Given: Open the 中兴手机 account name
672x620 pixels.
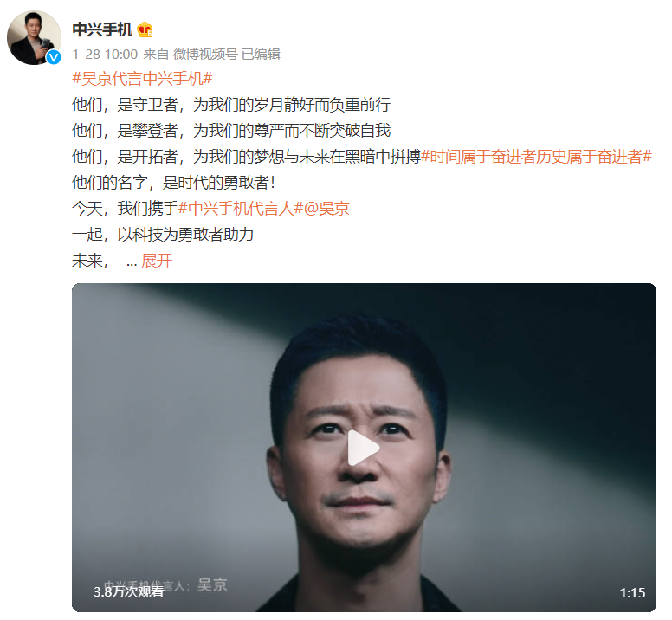Looking at the screenshot, I should [102, 29].
